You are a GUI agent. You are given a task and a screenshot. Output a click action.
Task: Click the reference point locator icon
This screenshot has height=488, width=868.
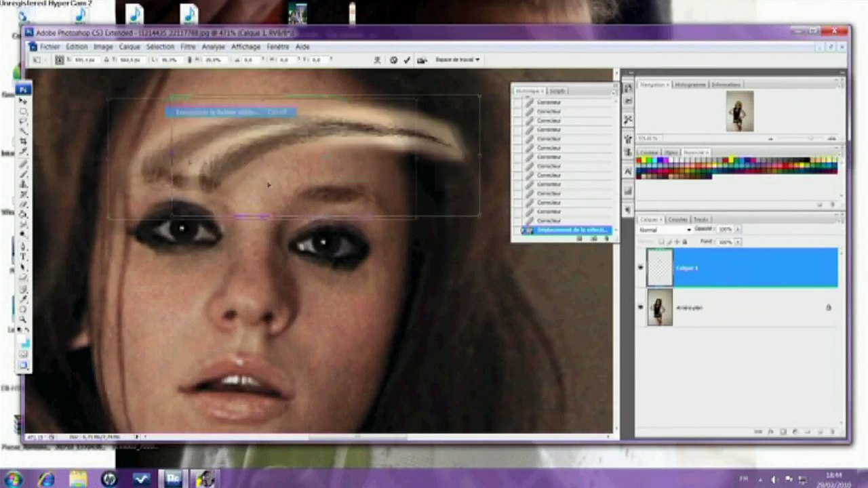[60, 60]
